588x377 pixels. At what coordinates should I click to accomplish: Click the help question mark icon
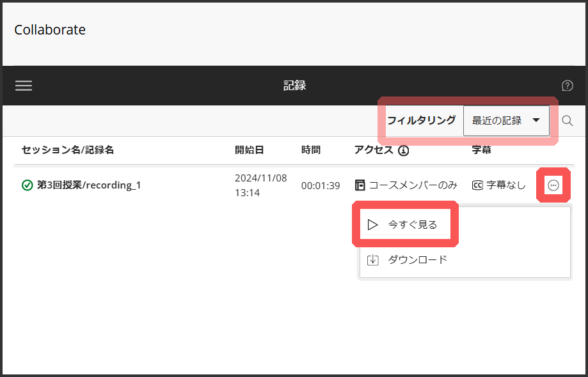tap(567, 86)
